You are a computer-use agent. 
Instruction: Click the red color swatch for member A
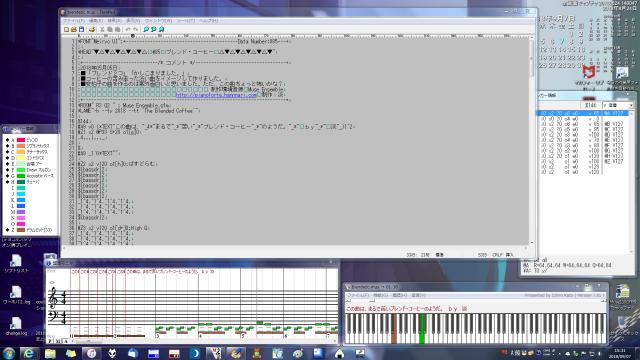coord(21,140)
